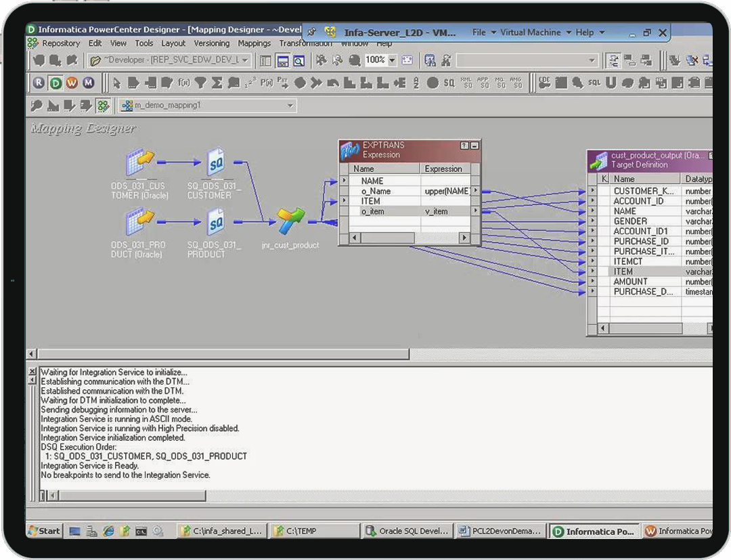The width and height of the screenshot is (731, 560).
Task: Select the P(x) Stored Procedure transformation tool
Action: coord(267,83)
